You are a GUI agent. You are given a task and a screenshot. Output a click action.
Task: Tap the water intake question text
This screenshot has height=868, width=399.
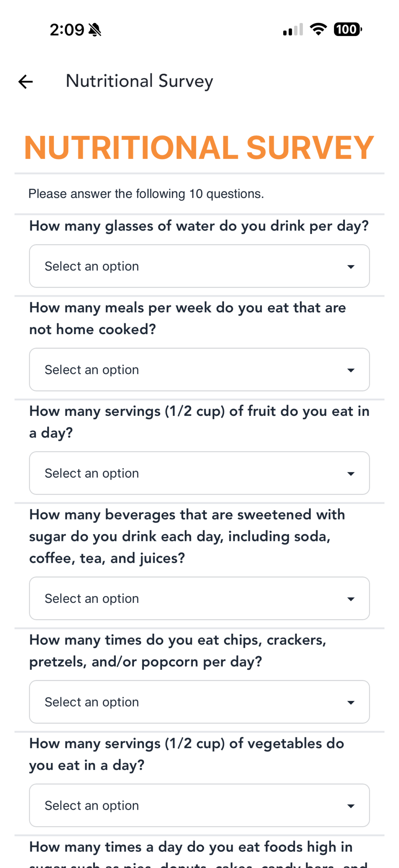point(199,226)
